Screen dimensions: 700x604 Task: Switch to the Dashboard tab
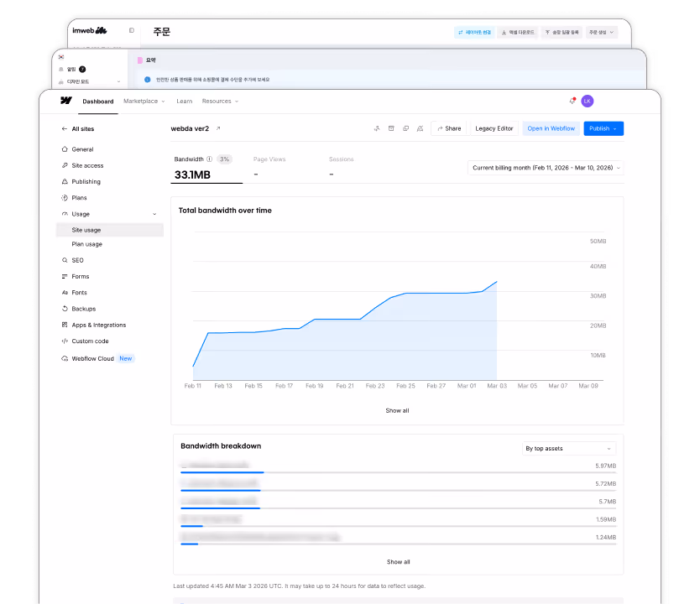pyautogui.click(x=97, y=102)
